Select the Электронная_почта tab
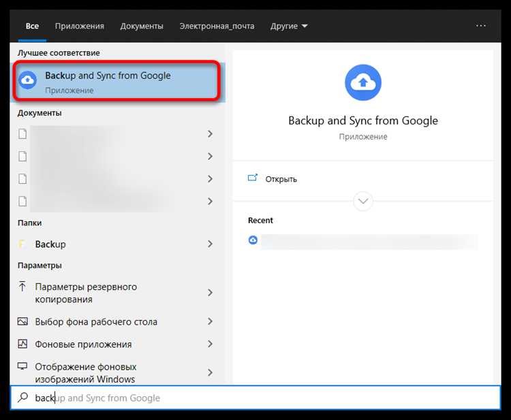Screen dimensions: 511x420 [x=217, y=26]
